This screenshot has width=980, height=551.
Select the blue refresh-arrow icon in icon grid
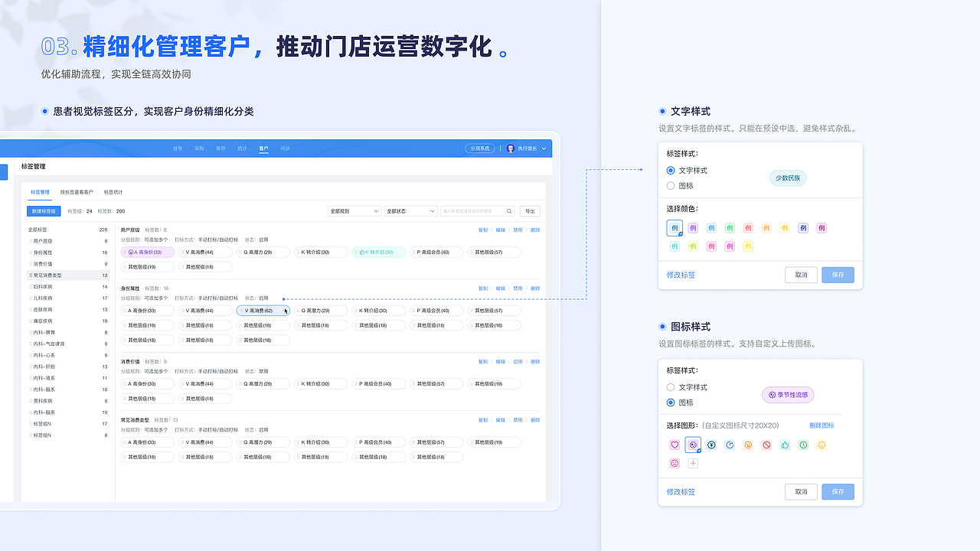point(730,444)
